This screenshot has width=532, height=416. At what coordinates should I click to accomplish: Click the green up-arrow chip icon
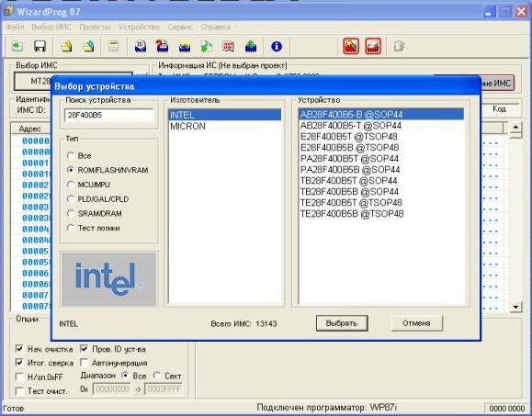[x=251, y=46]
